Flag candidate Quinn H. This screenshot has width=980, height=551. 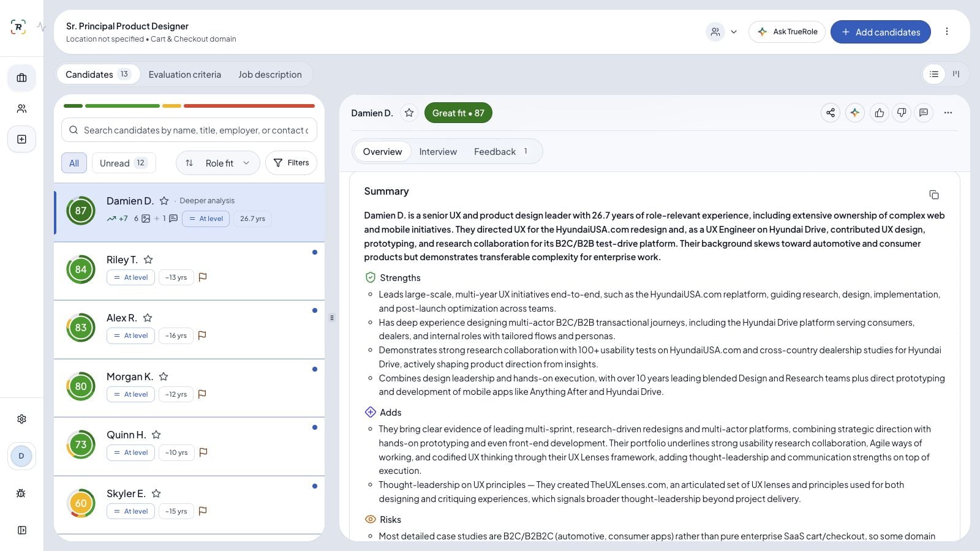pos(203,452)
